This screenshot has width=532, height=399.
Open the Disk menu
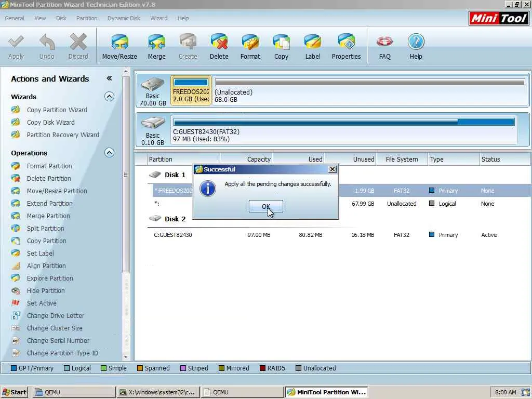pyautogui.click(x=61, y=18)
